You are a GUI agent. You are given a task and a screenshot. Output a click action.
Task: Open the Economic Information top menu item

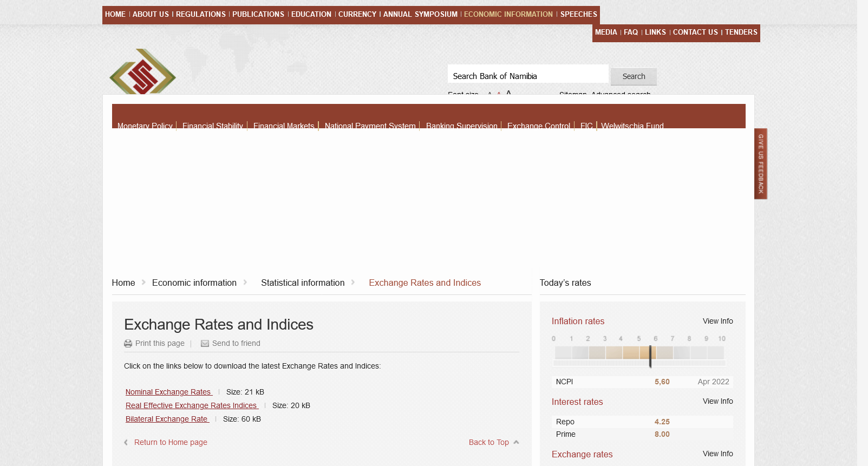(x=508, y=15)
